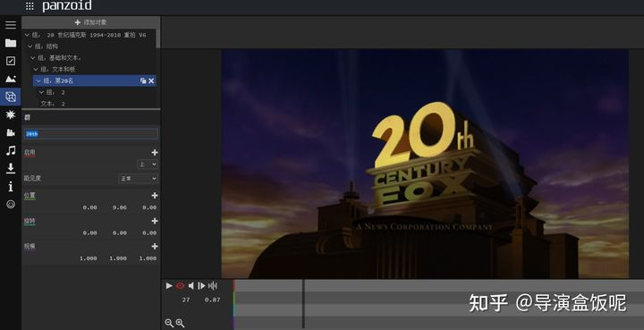Open the hamburger menu in the sidebar

tap(11, 25)
